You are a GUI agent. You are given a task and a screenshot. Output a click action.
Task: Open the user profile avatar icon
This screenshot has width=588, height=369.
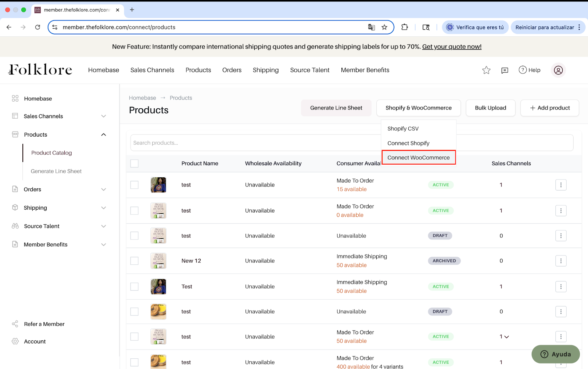558,70
